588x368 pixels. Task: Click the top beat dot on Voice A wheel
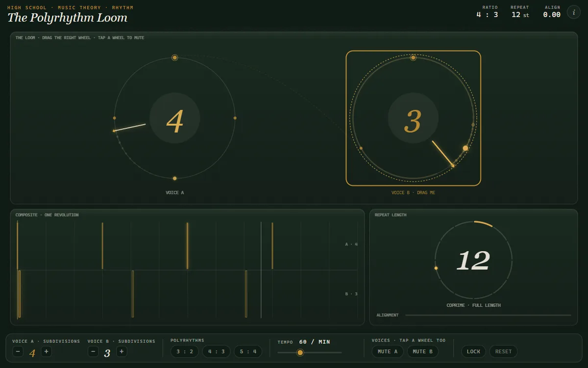coord(174,57)
